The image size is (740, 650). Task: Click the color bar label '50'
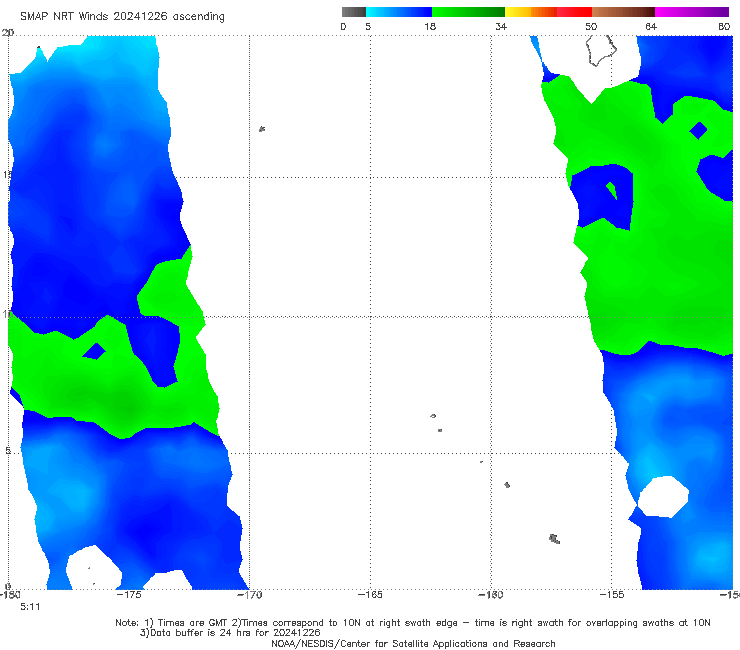click(x=591, y=26)
